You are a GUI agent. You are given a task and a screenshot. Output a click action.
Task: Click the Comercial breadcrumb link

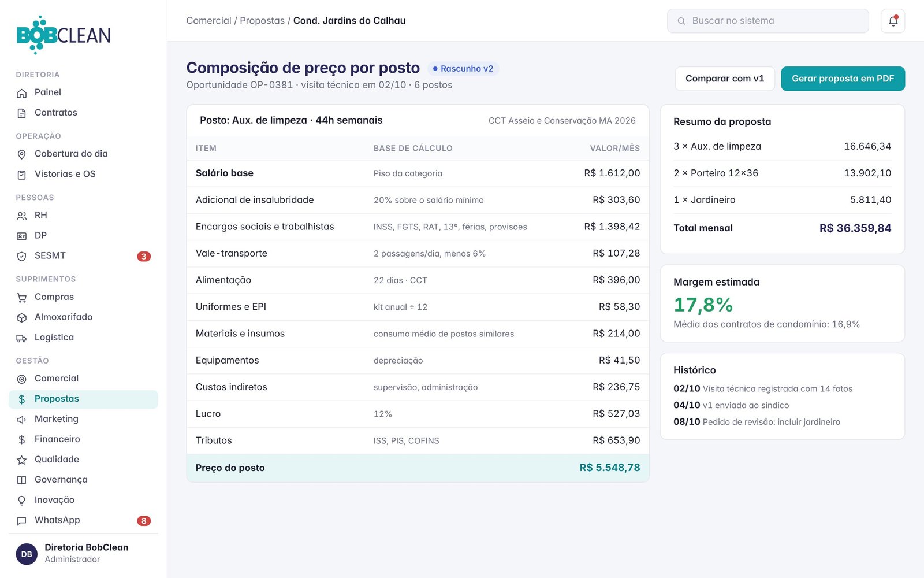(x=208, y=21)
